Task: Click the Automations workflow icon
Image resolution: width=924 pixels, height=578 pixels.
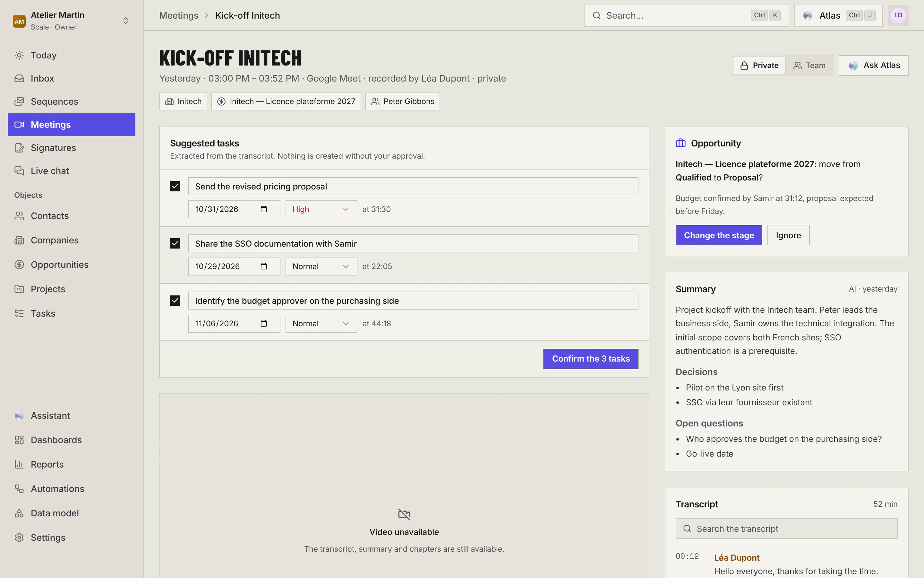Action: coord(19,489)
